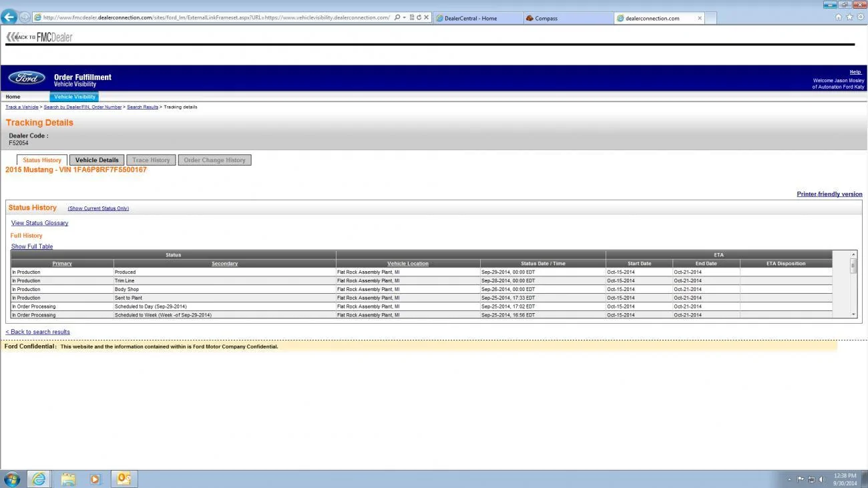The width and height of the screenshot is (868, 488).
Task: Click Show Full Table link
Action: [32, 246]
